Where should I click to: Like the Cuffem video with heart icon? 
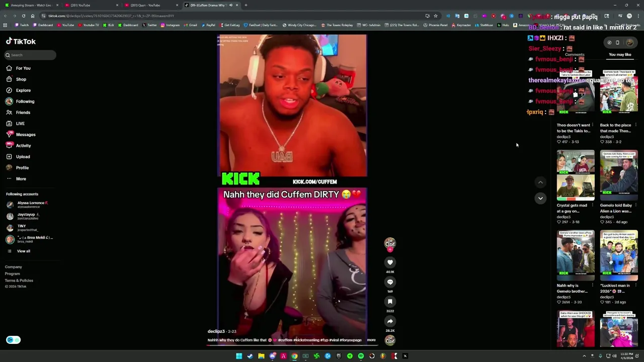[390, 262]
